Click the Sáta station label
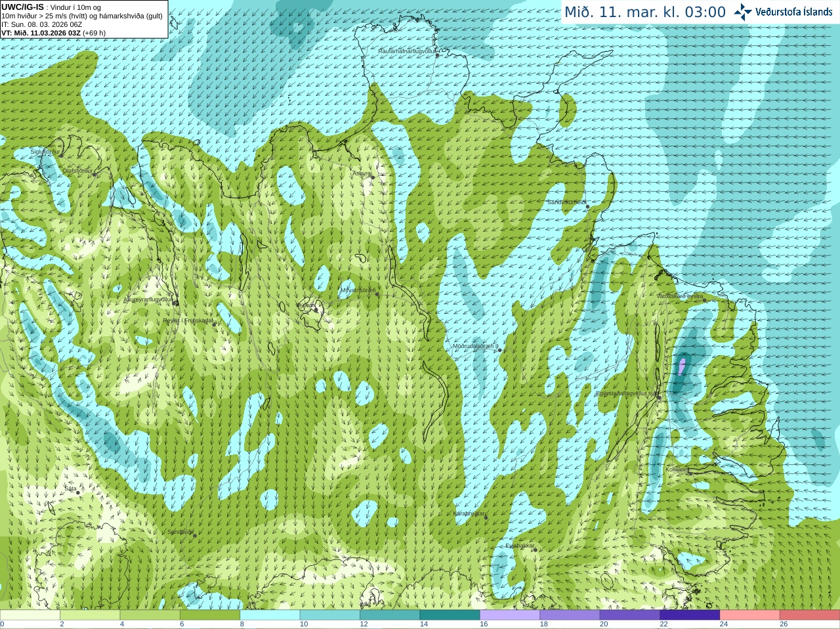 click(x=71, y=488)
